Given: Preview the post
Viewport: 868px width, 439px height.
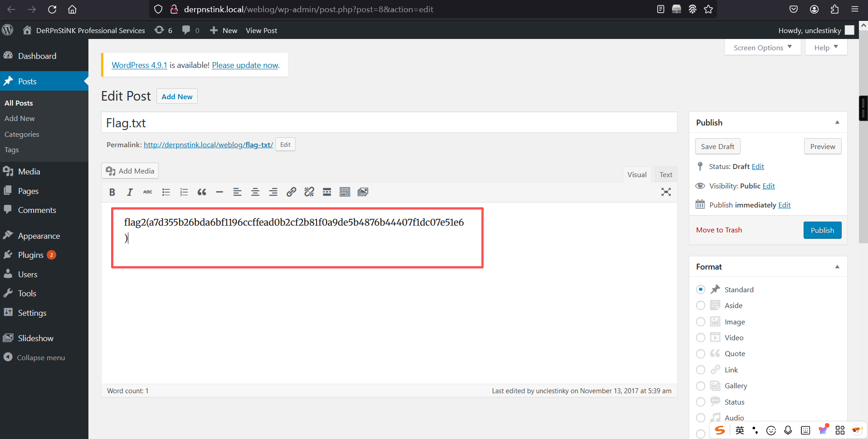Looking at the screenshot, I should 823,146.
